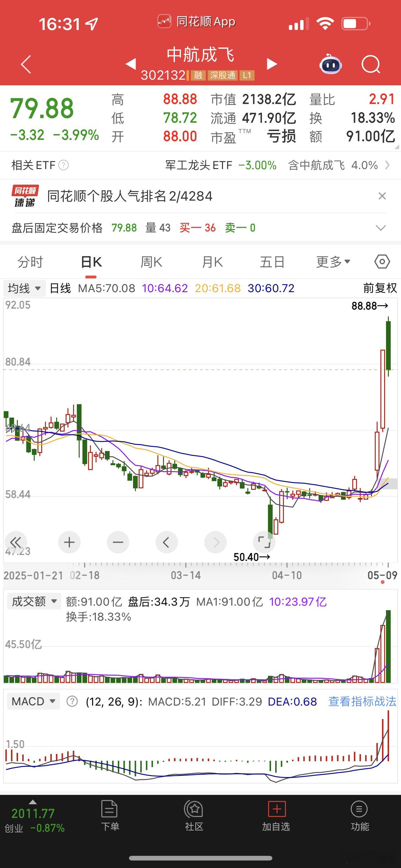Screen dimensions: 401x868
Task: Open chart settings hexagon icon
Action: coord(382,262)
